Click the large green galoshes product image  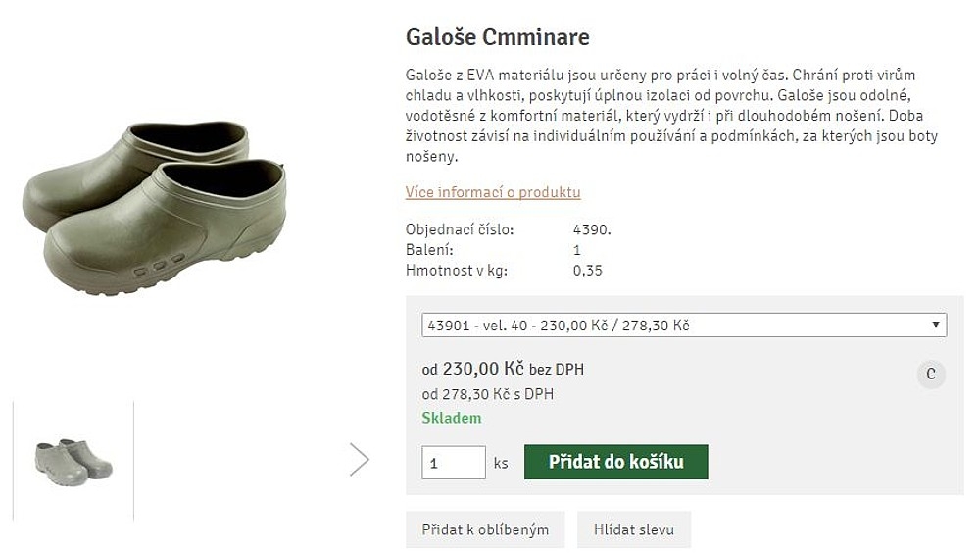pos(157,206)
